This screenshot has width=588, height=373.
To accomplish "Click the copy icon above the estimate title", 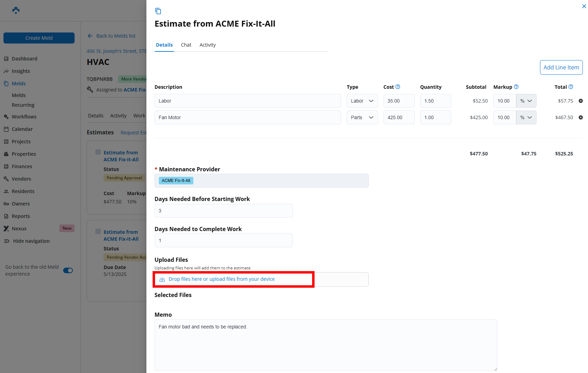I will coord(158,11).
